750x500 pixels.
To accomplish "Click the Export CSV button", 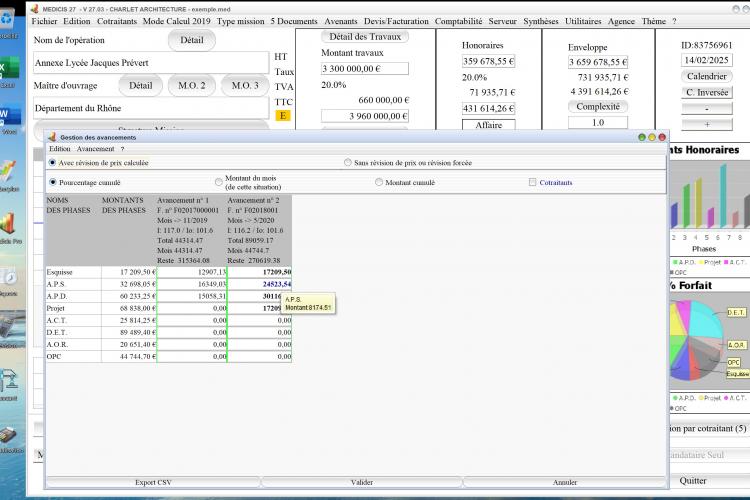I will (153, 482).
